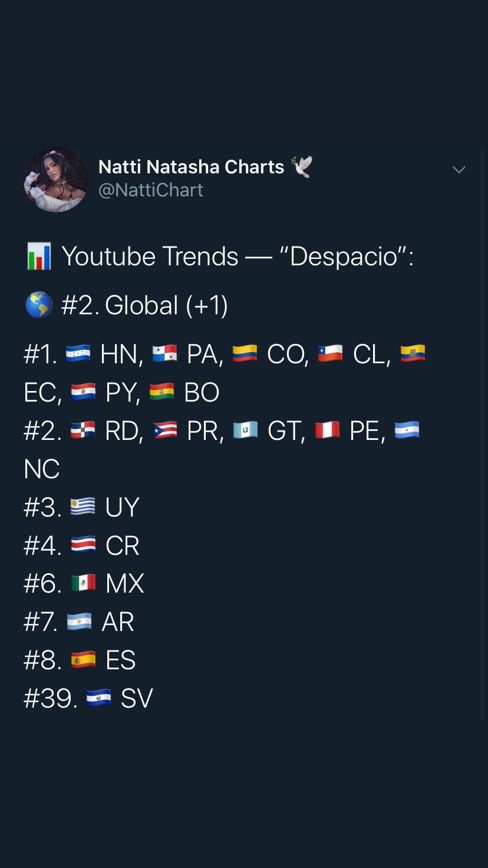Open the @NattiChart handle
The image size is (488, 868).
coord(151,190)
